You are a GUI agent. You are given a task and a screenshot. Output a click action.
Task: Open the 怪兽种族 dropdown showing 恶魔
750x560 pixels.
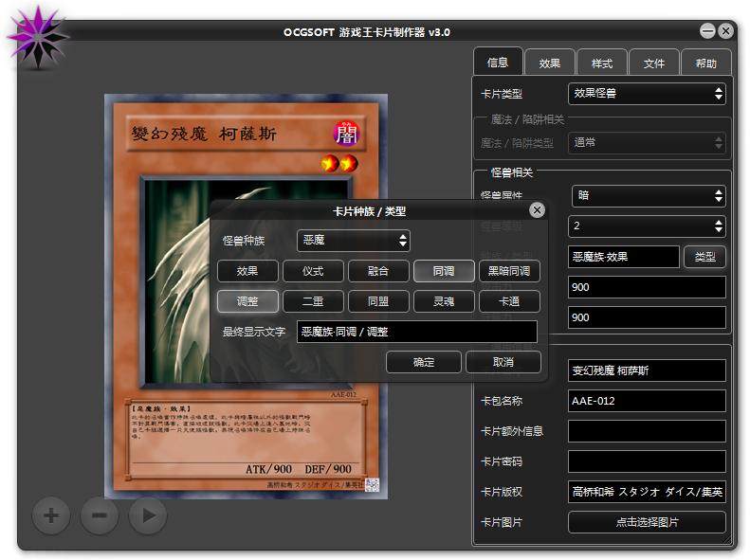point(354,241)
